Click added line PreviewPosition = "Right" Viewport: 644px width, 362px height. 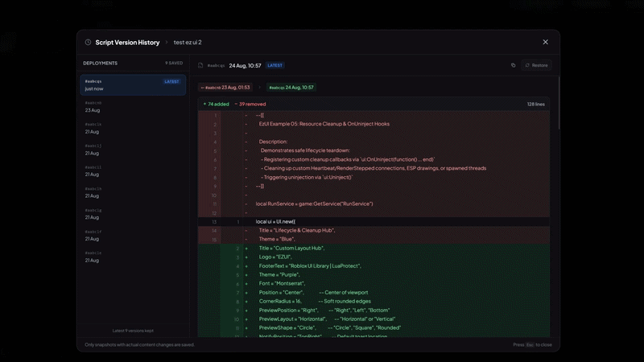(x=374, y=311)
